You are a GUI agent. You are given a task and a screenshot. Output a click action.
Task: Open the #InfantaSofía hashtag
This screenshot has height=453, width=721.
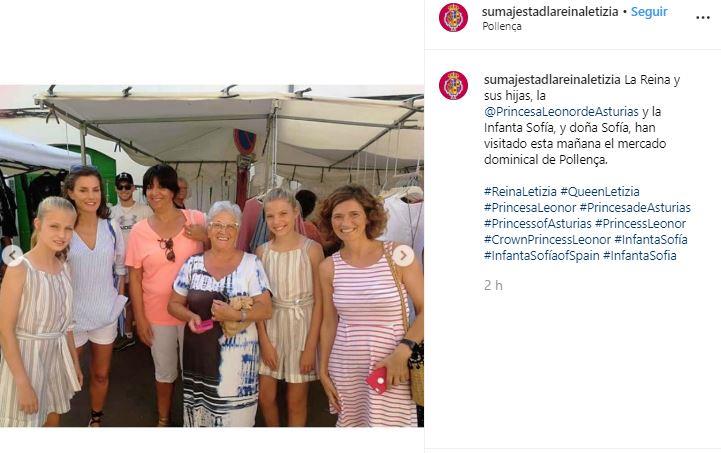point(651,240)
